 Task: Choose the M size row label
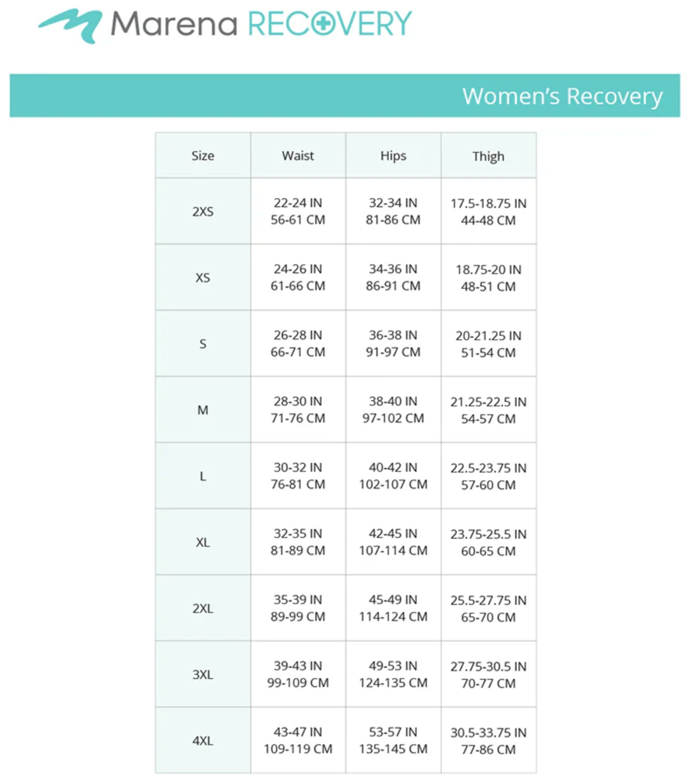(203, 410)
